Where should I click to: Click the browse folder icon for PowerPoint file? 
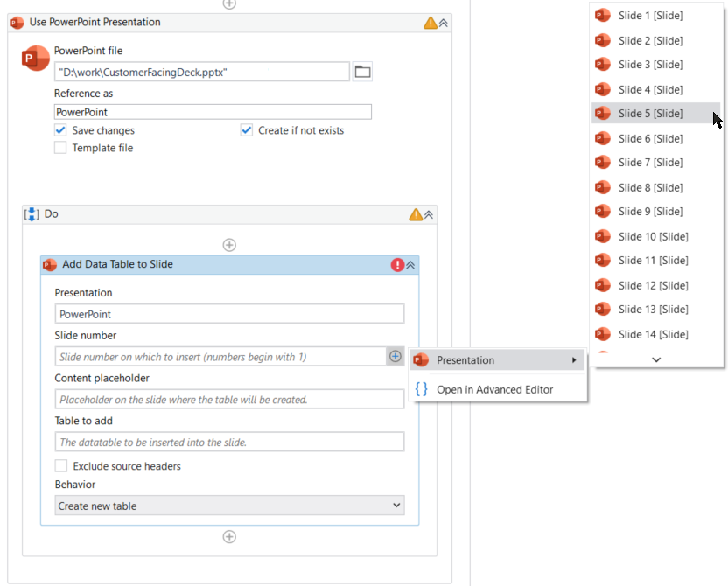tap(362, 72)
